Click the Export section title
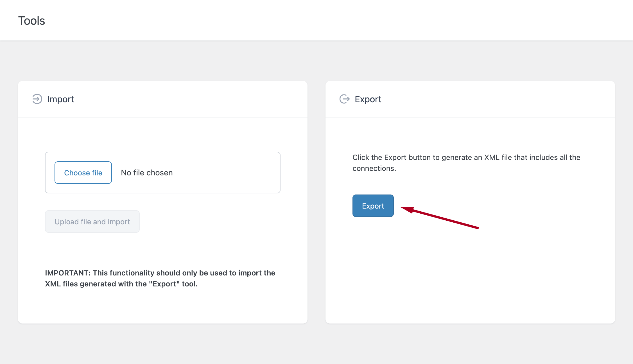633x364 pixels. pos(368,99)
